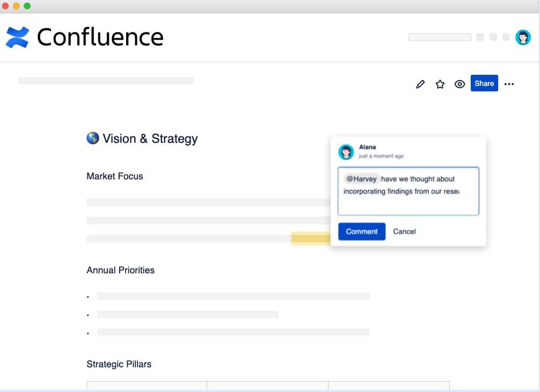Click Alana's avatar in the comment

(x=346, y=152)
